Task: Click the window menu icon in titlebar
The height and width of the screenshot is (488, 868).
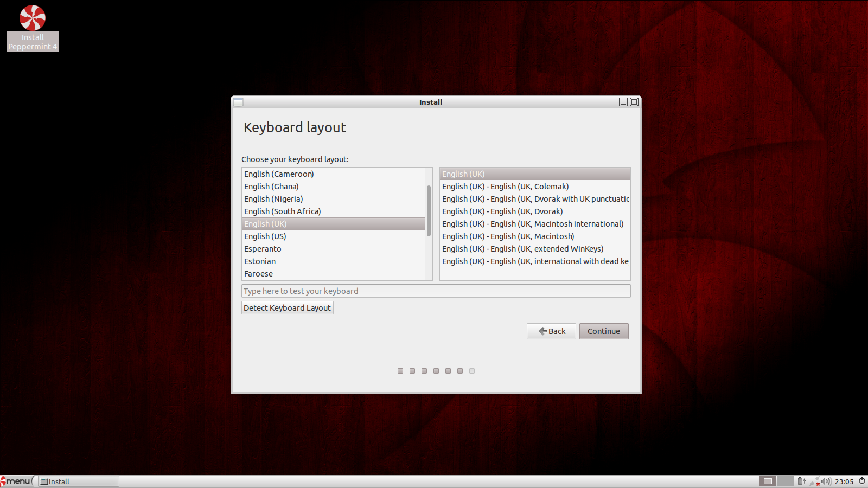Action: pyautogui.click(x=238, y=102)
